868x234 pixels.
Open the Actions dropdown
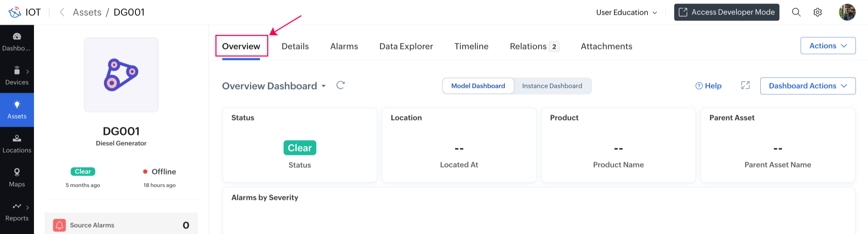(828, 46)
